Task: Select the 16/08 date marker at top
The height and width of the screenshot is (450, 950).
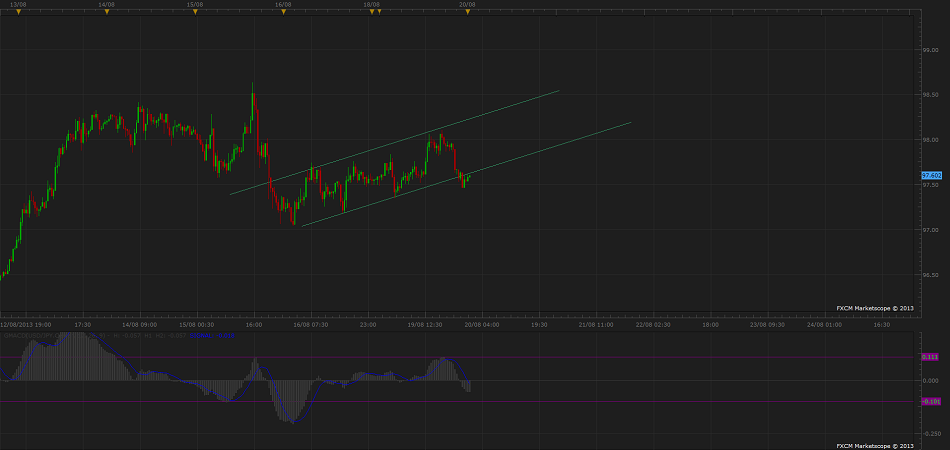Action: [x=283, y=11]
